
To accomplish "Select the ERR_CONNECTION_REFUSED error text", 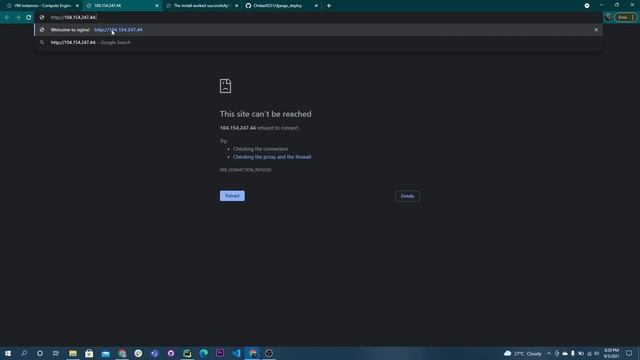I will (x=245, y=170).
